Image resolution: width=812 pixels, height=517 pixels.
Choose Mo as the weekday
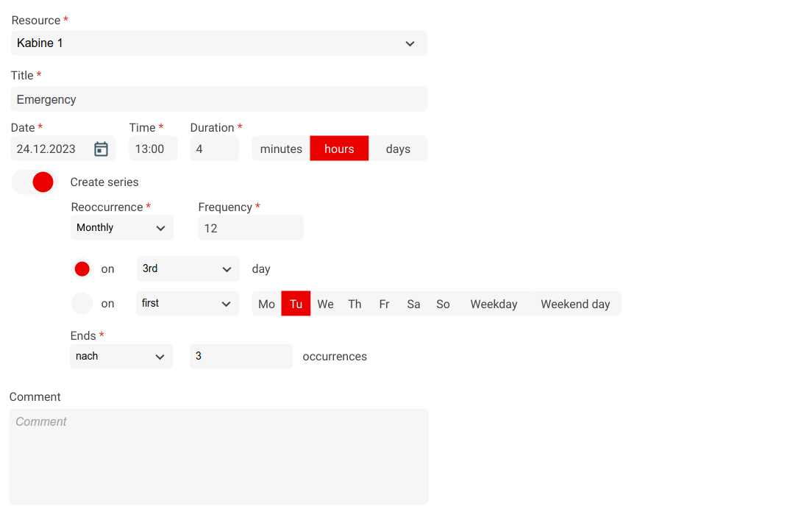266,304
